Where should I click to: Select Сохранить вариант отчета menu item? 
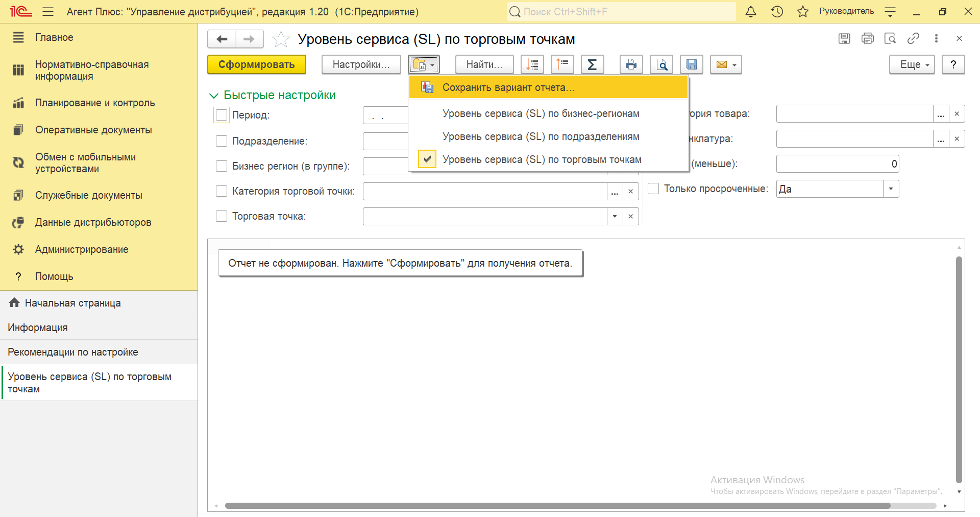point(549,87)
